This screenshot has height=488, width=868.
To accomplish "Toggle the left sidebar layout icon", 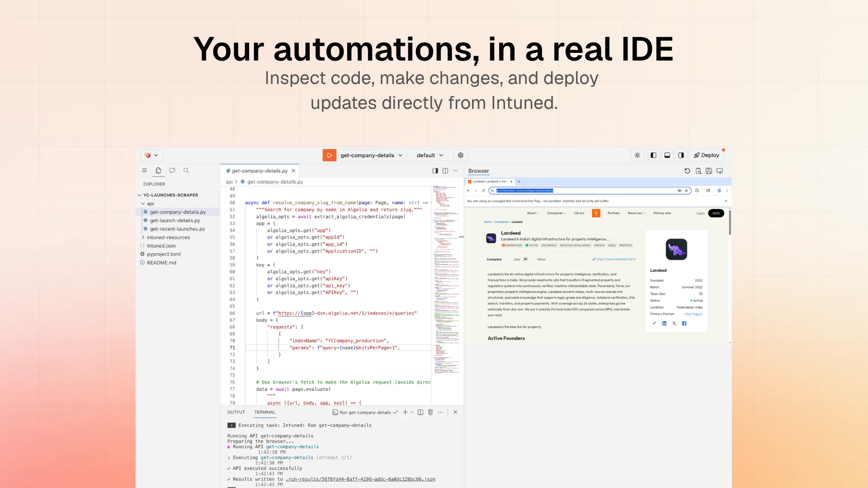I will click(x=653, y=155).
